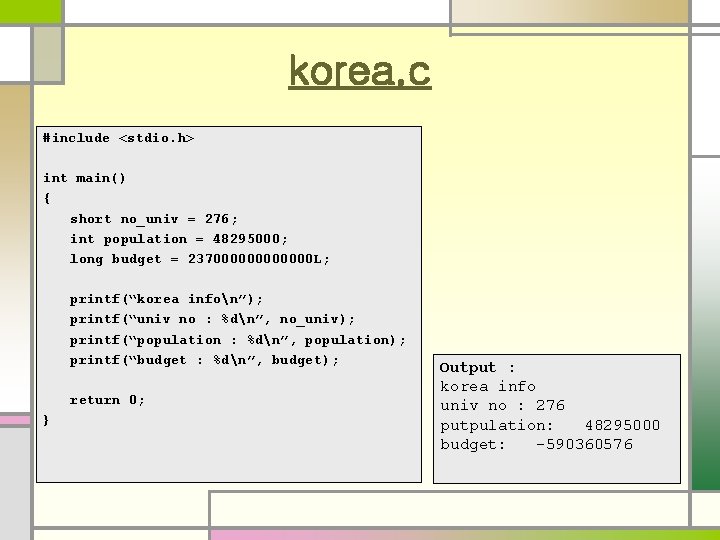The width and height of the screenshot is (720, 540).
Task: Click the int population = 48295000; line
Action: pyautogui.click(x=179, y=239)
